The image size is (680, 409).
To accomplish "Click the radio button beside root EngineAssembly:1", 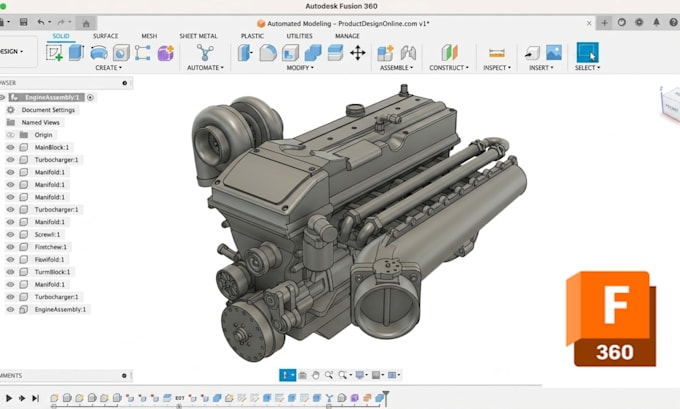I will coord(90,98).
